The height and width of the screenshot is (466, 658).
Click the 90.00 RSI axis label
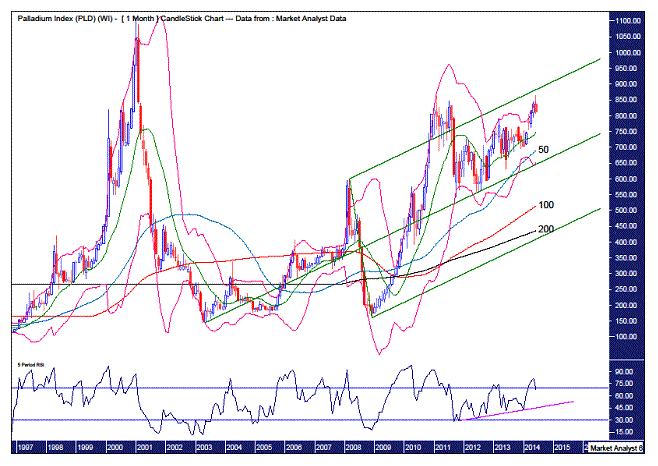point(624,372)
